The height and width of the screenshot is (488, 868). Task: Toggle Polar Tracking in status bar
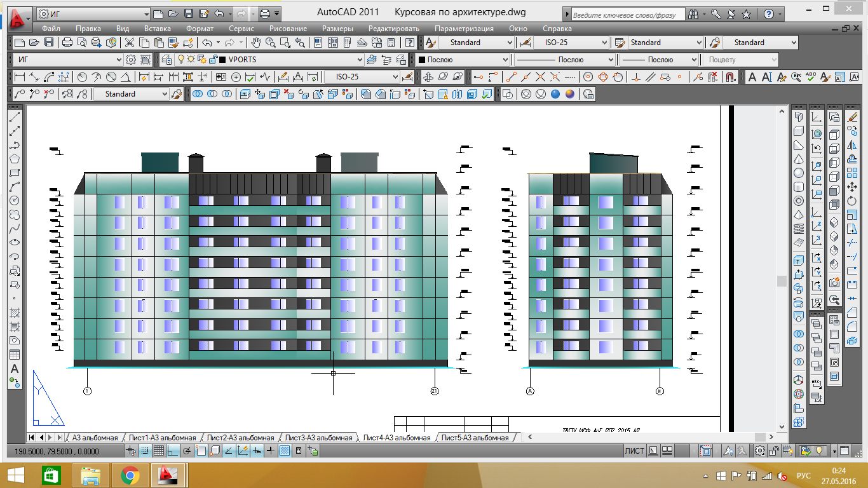(186, 451)
